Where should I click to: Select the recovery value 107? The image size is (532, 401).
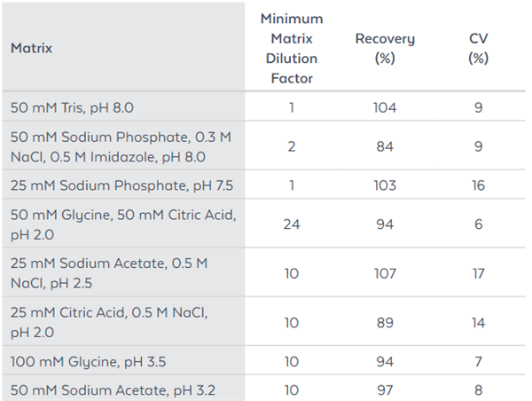(x=385, y=273)
